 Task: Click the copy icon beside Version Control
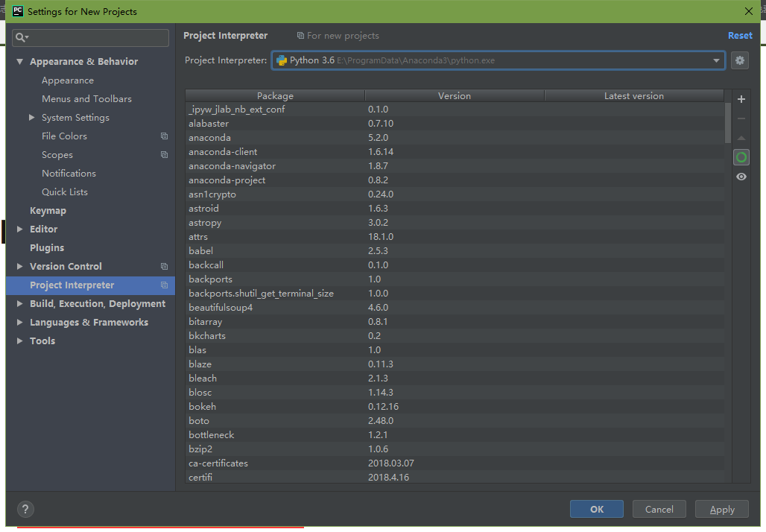164,267
